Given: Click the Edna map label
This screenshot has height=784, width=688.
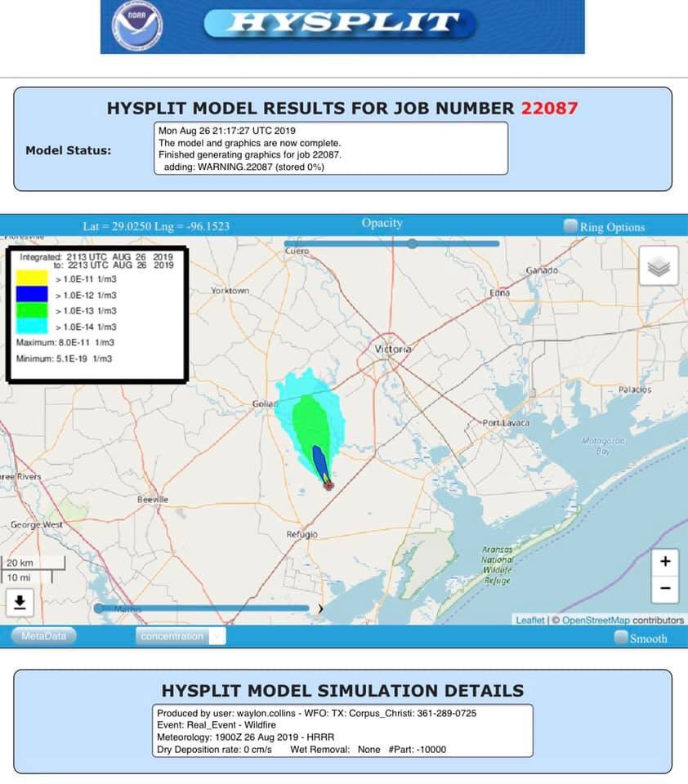Looking at the screenshot, I should coord(499,293).
